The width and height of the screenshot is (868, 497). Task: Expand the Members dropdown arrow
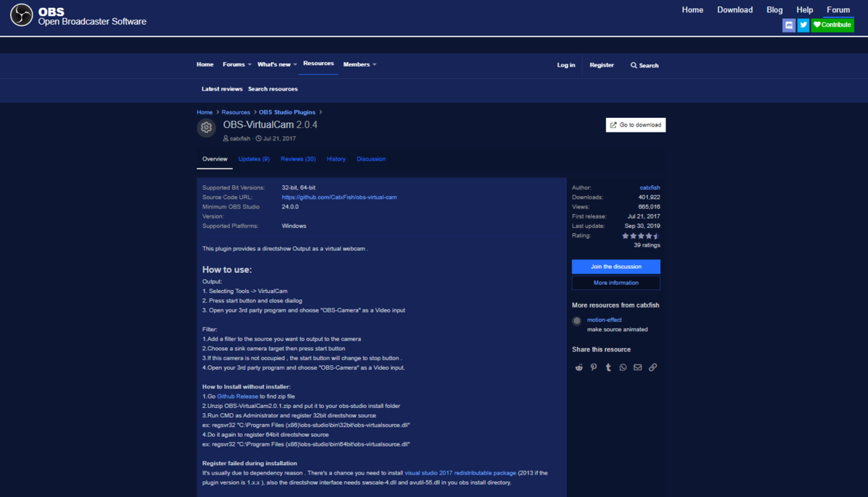coord(375,64)
